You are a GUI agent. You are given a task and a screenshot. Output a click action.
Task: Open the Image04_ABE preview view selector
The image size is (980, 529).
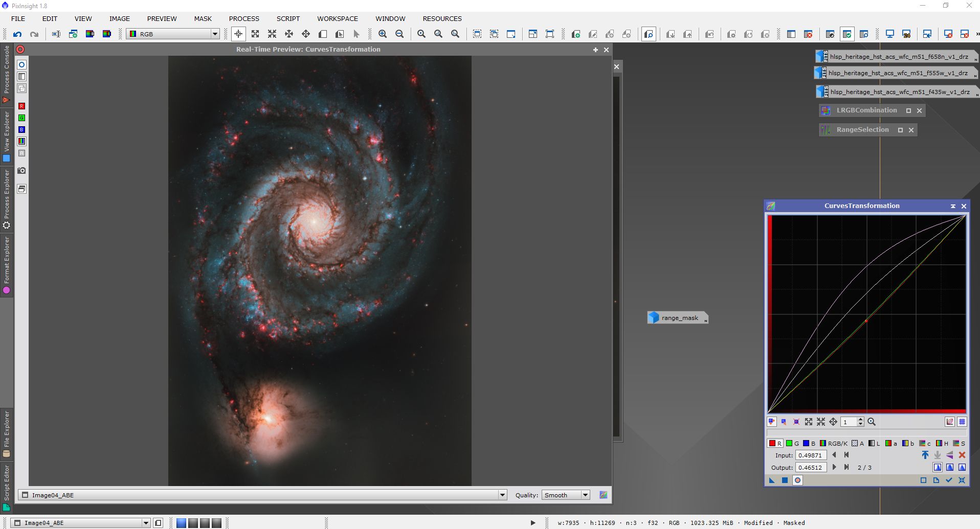click(x=502, y=495)
